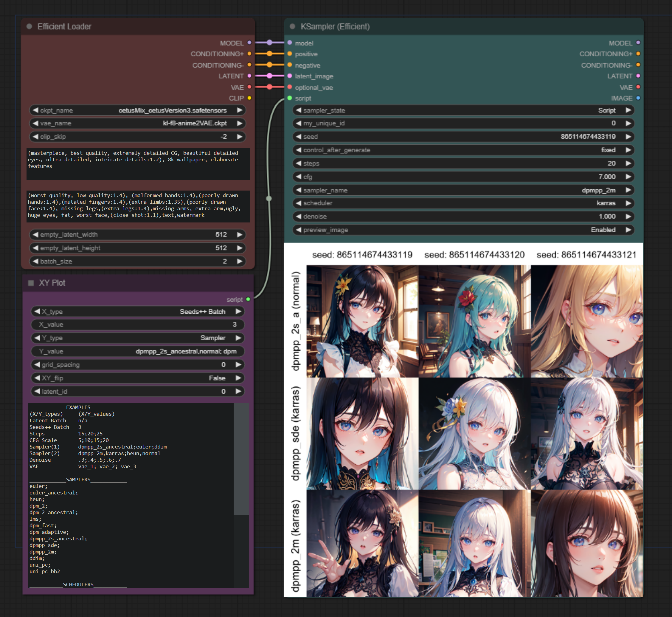
Task: Click the examples text box scrollbar
Action: pos(241,459)
